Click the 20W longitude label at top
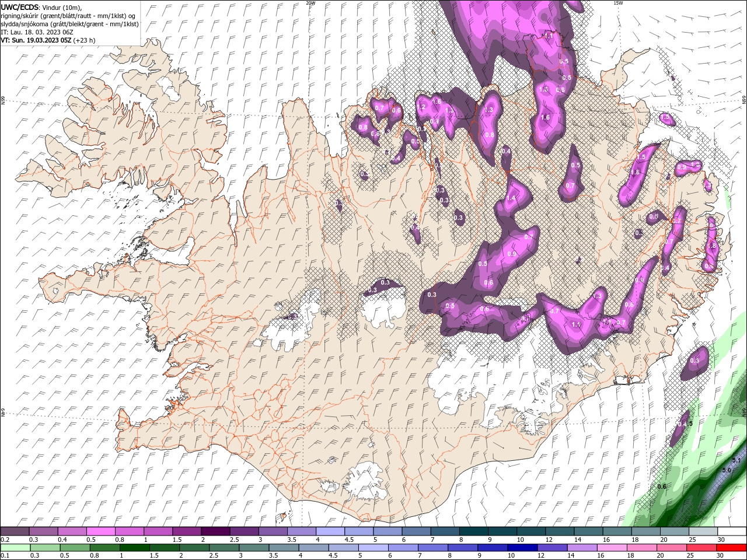The width and height of the screenshot is (747, 560). click(310, 3)
